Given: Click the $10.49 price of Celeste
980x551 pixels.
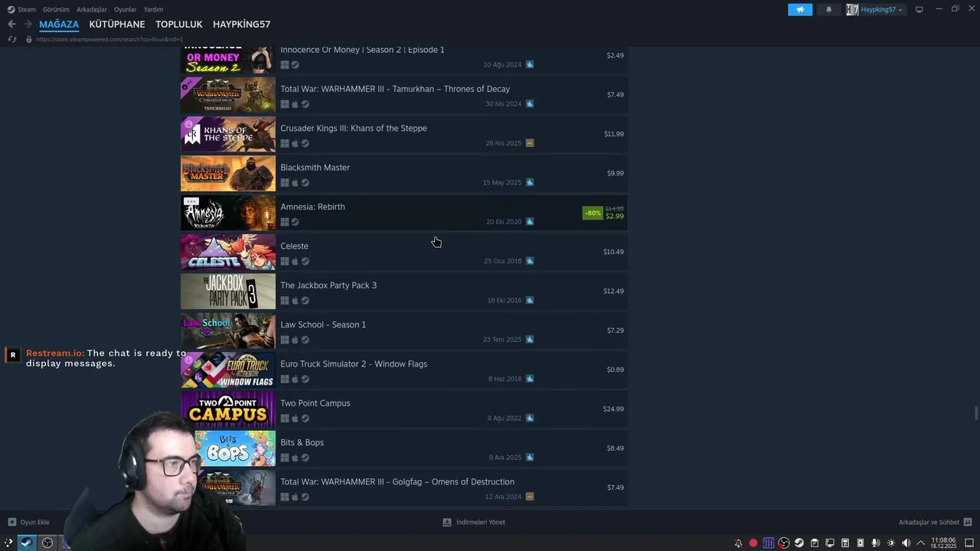Looking at the screenshot, I should (613, 252).
